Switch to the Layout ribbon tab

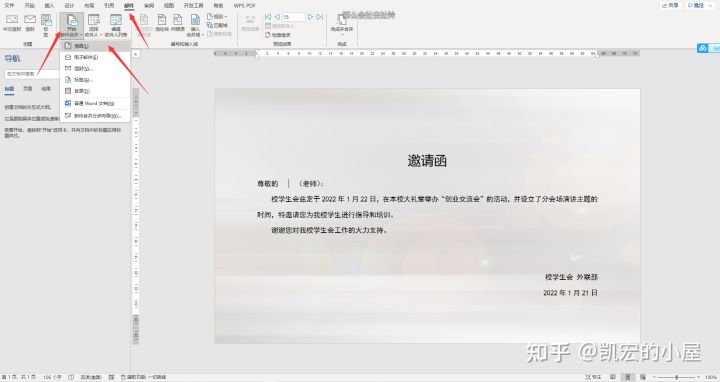[89, 6]
